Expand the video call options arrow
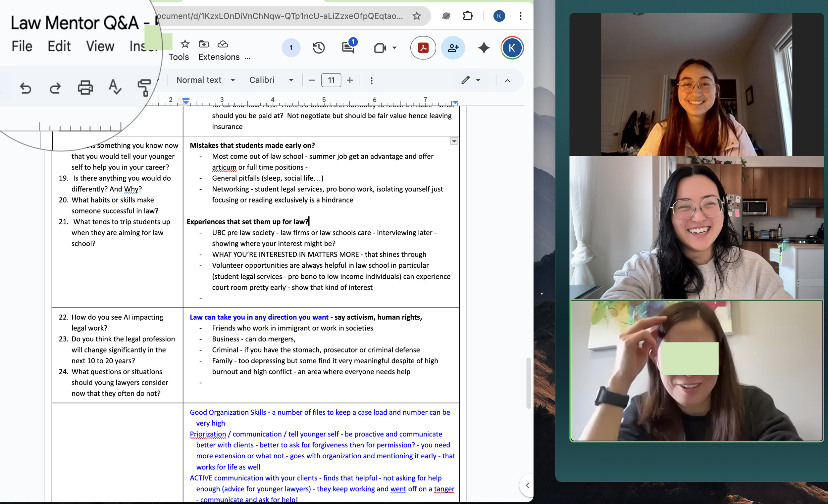 tap(394, 48)
